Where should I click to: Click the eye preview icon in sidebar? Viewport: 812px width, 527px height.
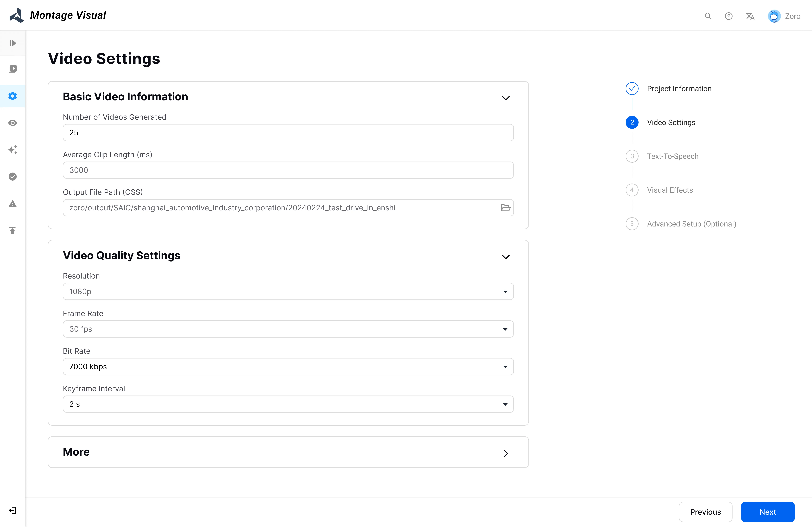point(13,123)
